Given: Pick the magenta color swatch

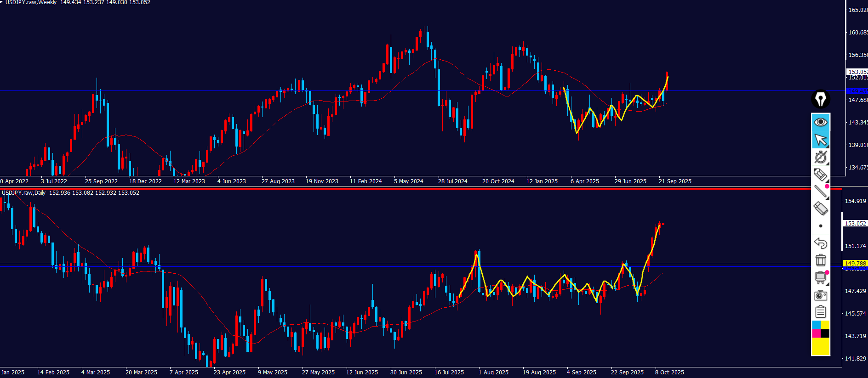Looking at the screenshot, I should click(816, 333).
